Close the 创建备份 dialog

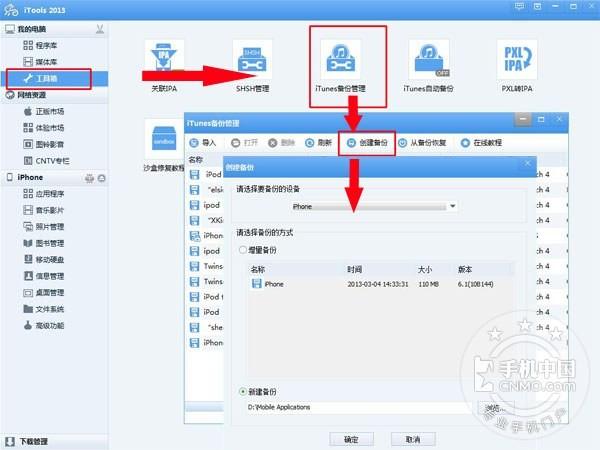point(527,163)
